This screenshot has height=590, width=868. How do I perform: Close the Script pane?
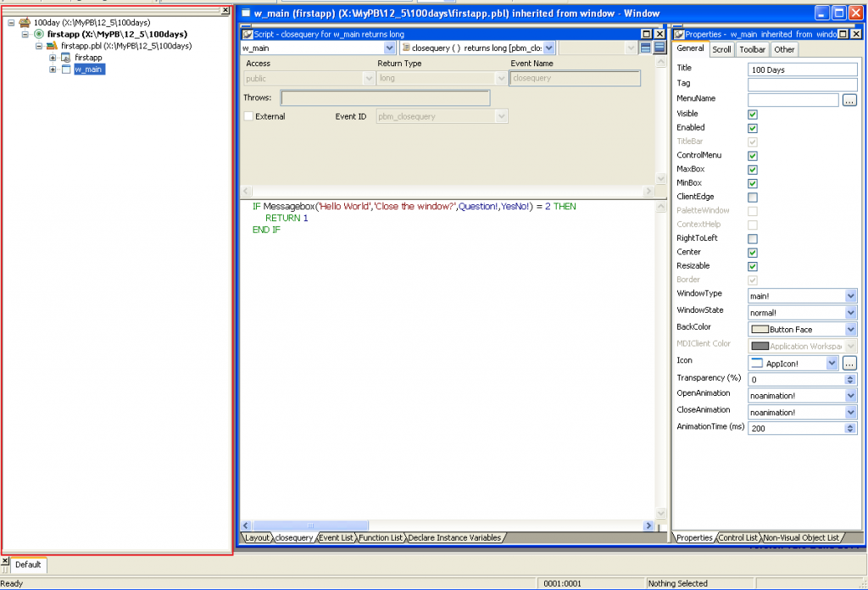(659, 34)
